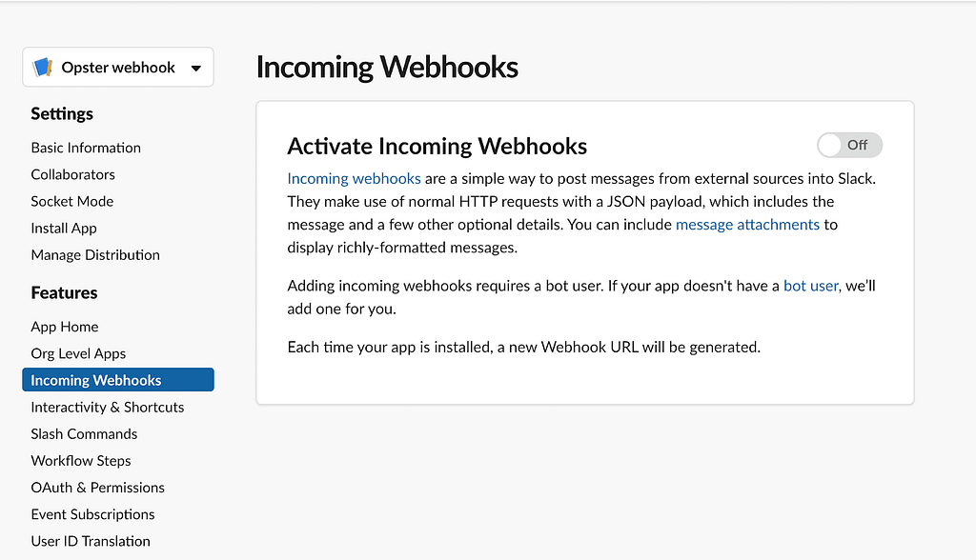
Task: Click the Opster webhook app icon
Action: [42, 68]
